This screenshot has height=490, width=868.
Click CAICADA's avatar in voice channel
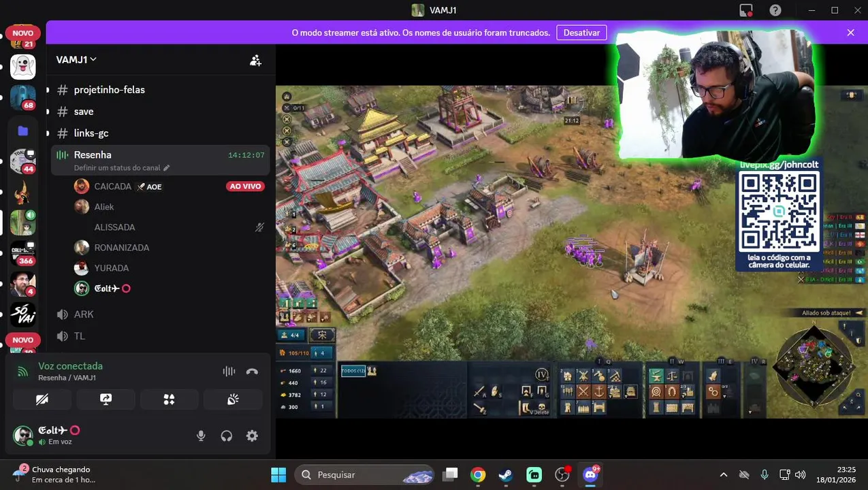pyautogui.click(x=82, y=186)
